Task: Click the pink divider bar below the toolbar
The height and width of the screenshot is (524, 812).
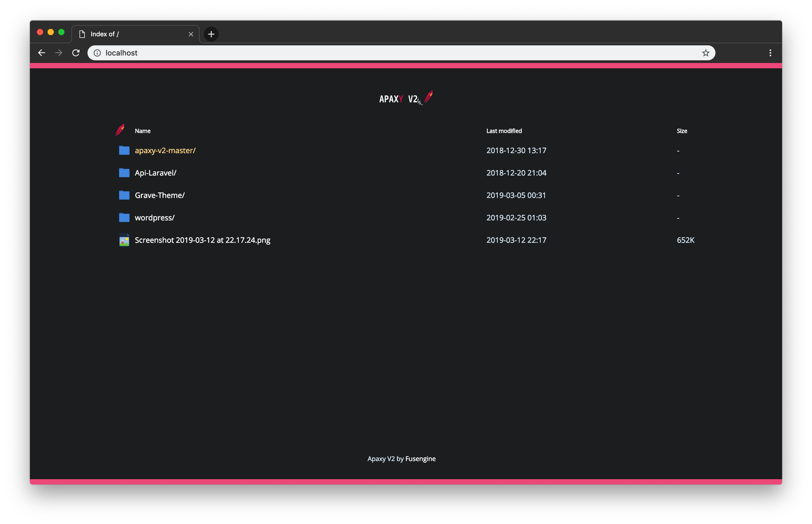Action: pyautogui.click(x=405, y=65)
